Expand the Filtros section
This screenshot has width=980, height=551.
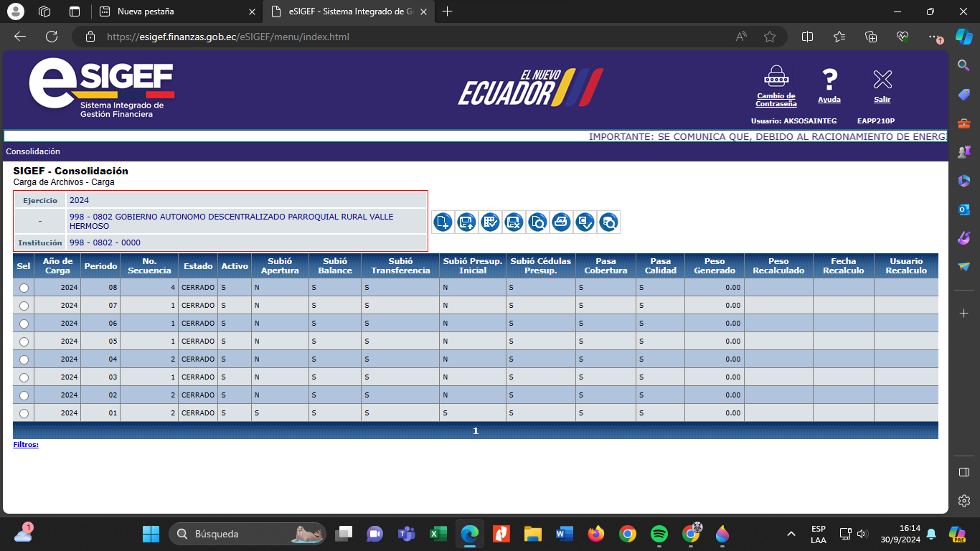click(x=26, y=445)
